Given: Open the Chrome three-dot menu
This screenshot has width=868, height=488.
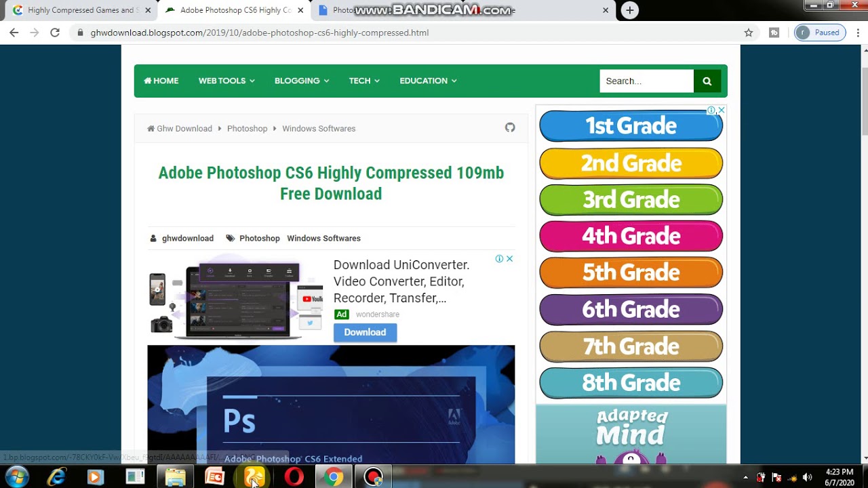Looking at the screenshot, I should click(x=857, y=33).
